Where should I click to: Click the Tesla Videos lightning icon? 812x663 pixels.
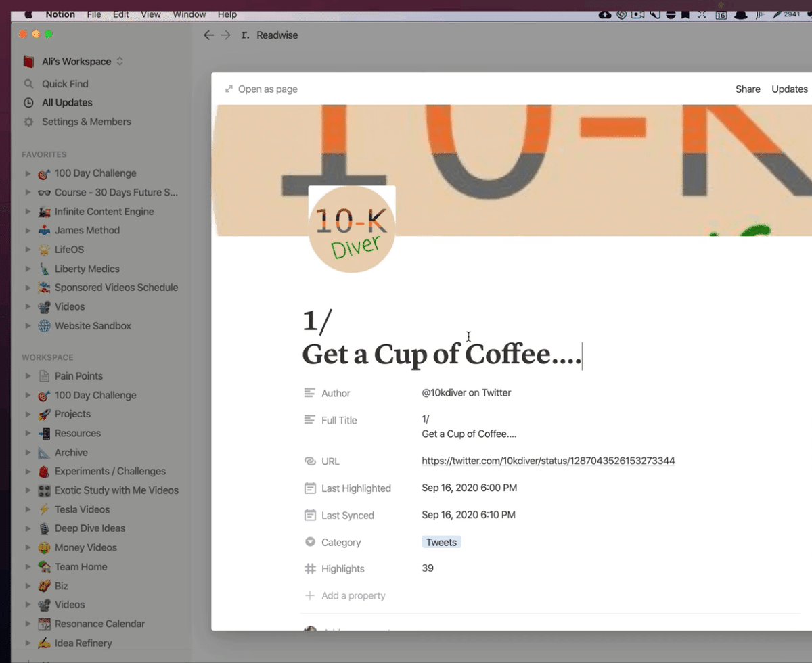pos(44,509)
